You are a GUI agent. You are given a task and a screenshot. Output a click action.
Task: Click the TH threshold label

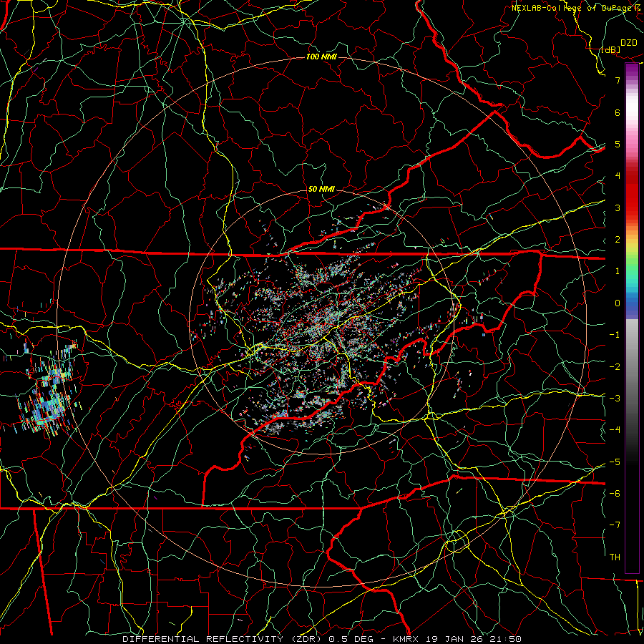615,557
